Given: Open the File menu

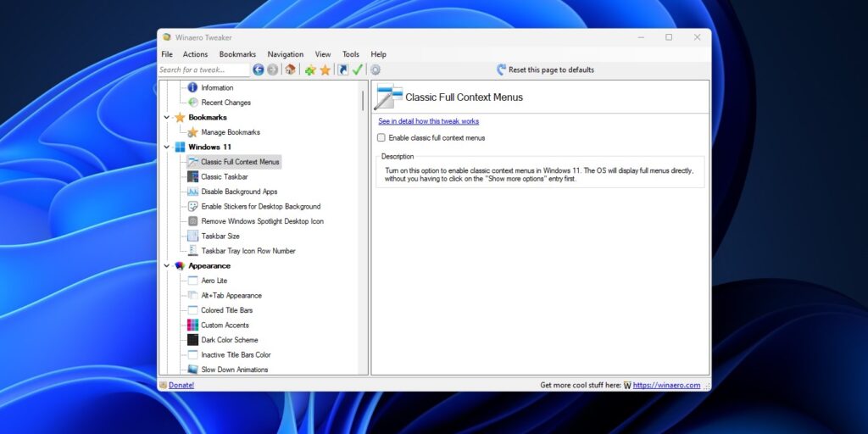Looking at the screenshot, I should tap(167, 54).
